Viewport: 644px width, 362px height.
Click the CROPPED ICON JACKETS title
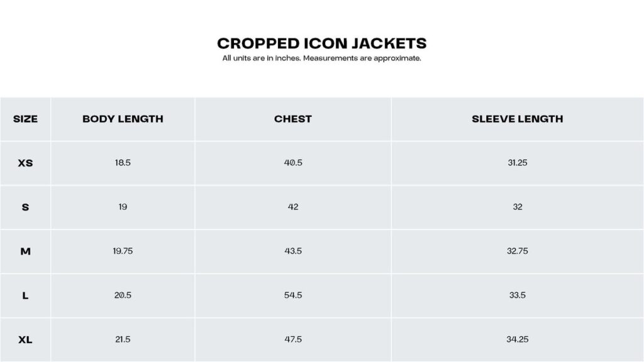click(321, 43)
